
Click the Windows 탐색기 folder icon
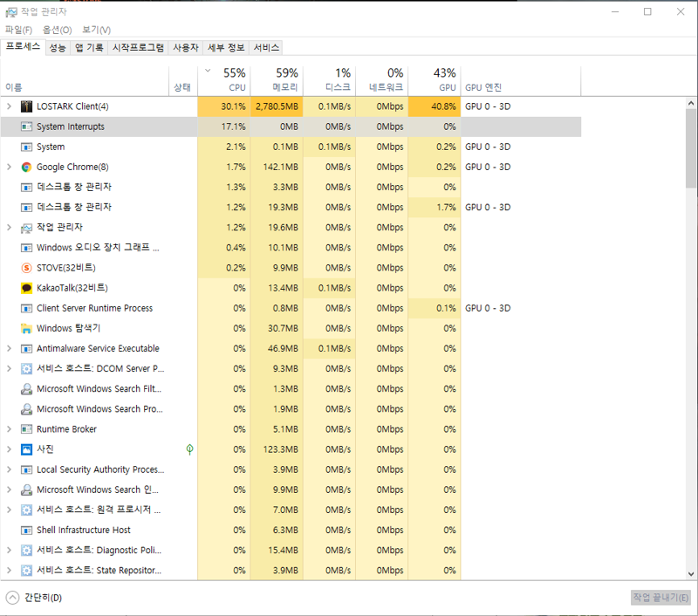(x=27, y=328)
